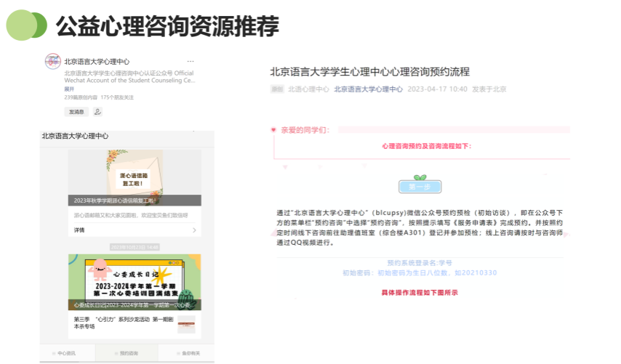
Task: Click the Beijing Language University account avatar logo
Action: tap(52, 62)
